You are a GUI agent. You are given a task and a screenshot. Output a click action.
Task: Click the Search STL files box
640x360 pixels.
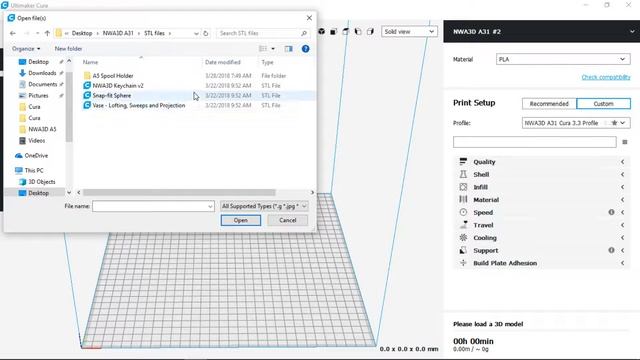click(263, 33)
